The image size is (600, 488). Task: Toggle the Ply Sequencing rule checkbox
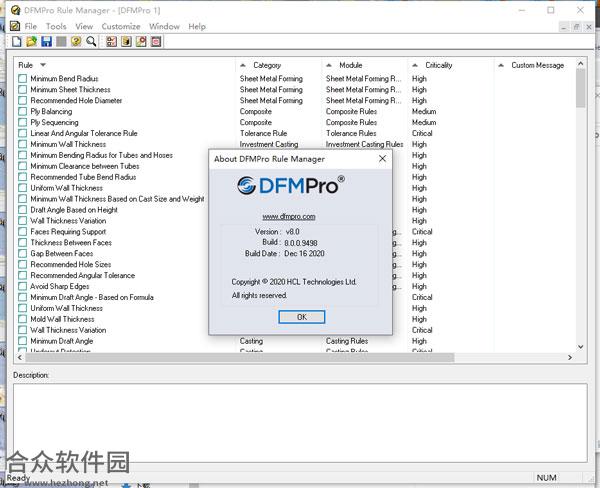click(x=23, y=122)
